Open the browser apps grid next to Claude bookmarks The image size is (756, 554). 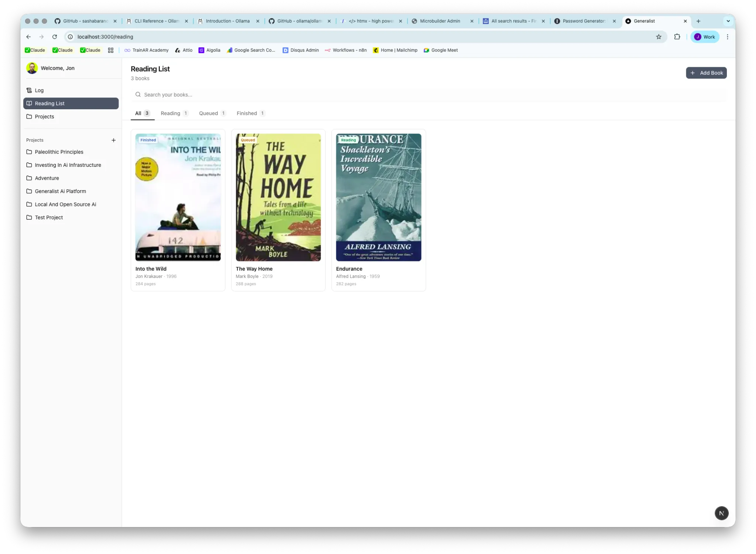[x=111, y=50]
